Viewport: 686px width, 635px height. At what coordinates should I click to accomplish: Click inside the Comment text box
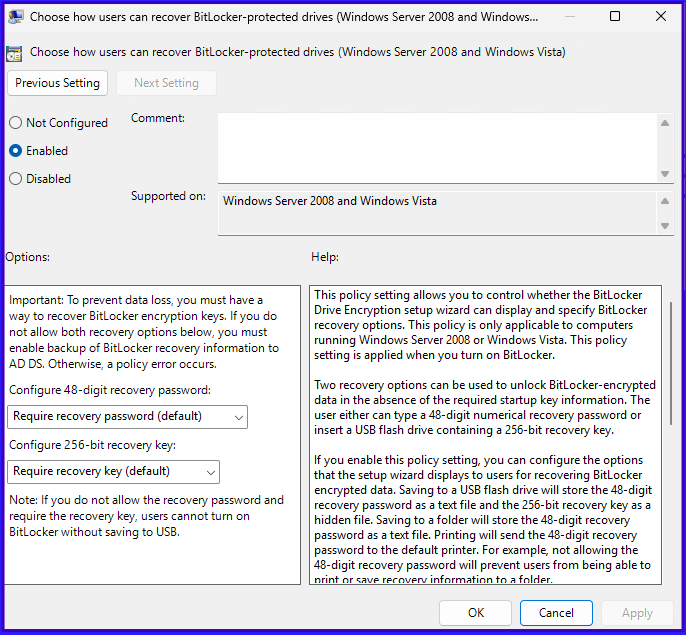[436, 147]
